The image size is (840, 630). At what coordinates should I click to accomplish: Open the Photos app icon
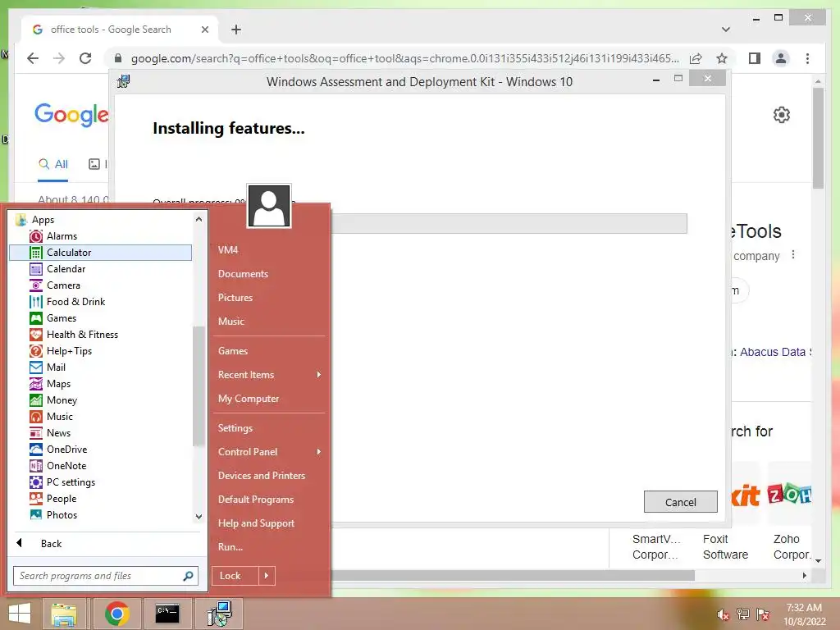pos(36,515)
